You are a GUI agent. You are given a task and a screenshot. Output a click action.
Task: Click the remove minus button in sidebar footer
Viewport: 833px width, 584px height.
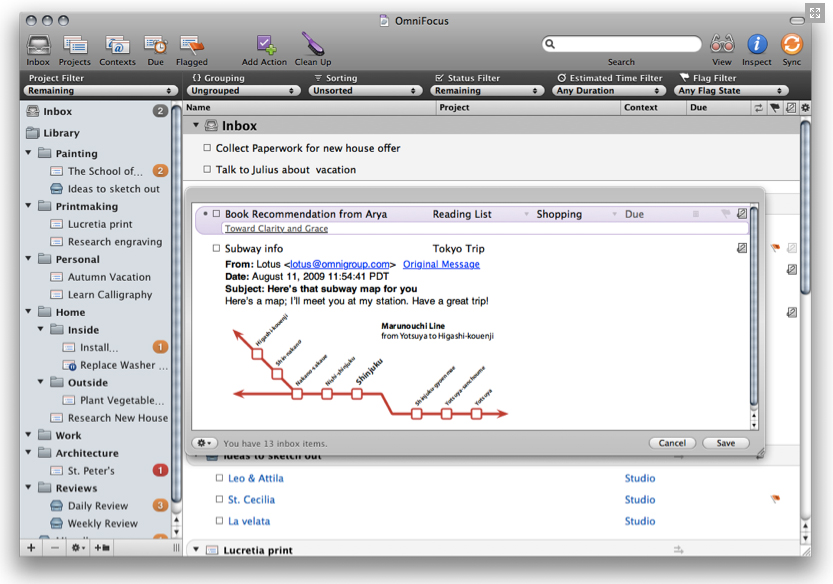point(55,548)
